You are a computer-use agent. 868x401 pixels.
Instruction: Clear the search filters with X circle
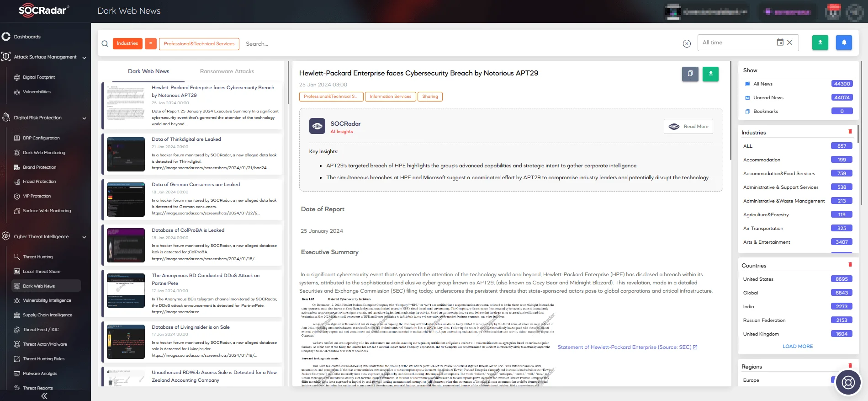pyautogui.click(x=687, y=43)
